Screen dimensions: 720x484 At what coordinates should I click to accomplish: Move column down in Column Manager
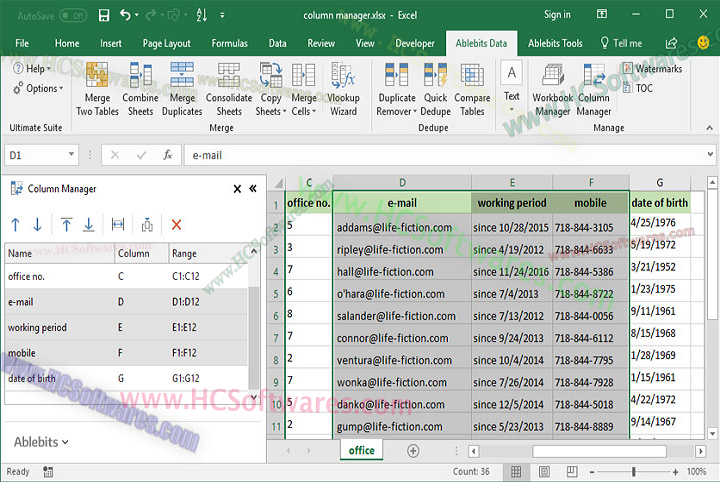[38, 225]
